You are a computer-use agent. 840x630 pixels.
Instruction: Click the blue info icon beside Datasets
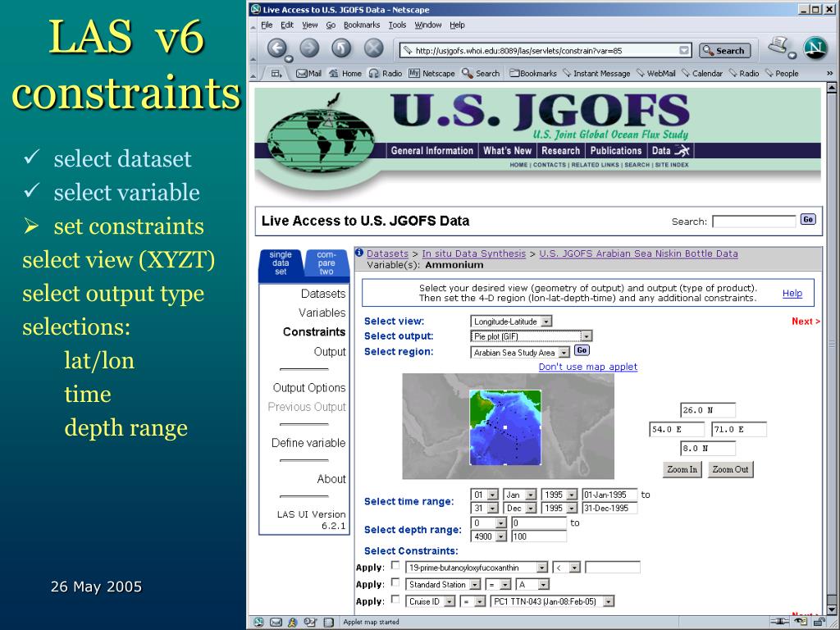pos(359,253)
